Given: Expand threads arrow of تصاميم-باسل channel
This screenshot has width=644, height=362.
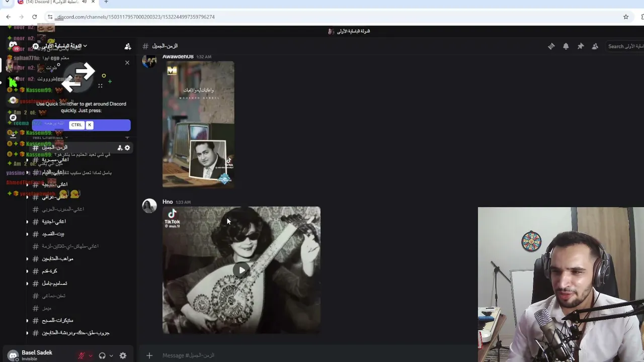Looking at the screenshot, I should 27,284.
